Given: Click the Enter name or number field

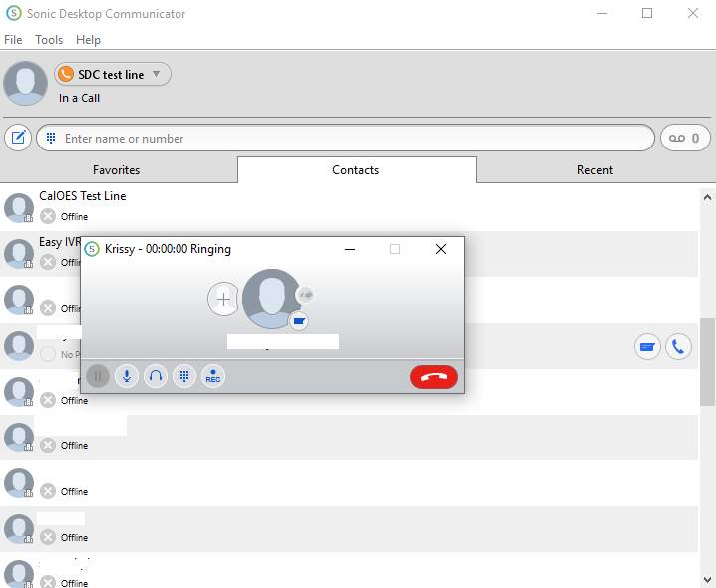Looking at the screenshot, I should [345, 138].
